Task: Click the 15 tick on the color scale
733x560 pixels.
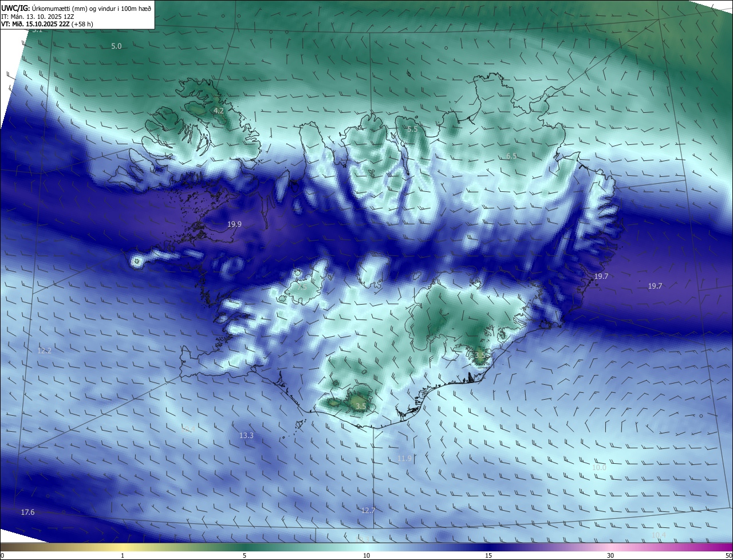Action: click(488, 555)
